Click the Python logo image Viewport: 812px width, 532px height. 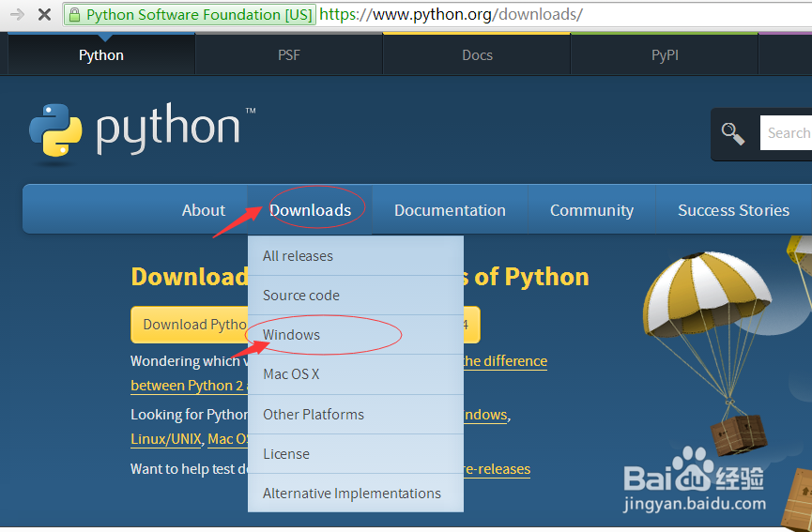(142, 132)
